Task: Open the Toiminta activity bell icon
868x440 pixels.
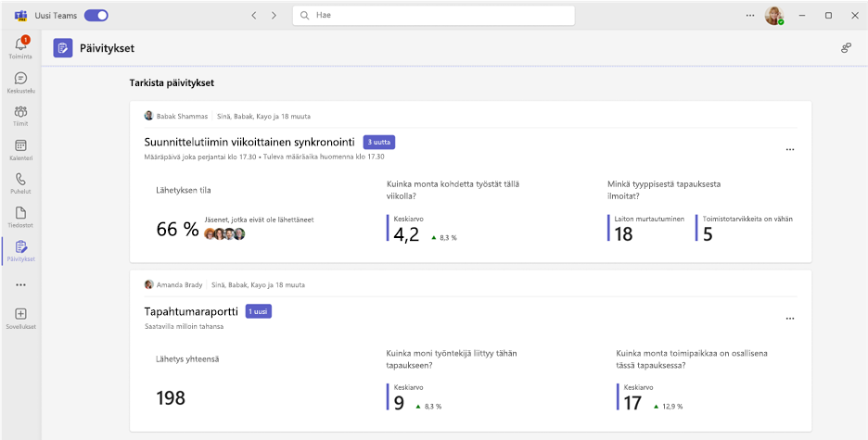Action: click(20, 44)
